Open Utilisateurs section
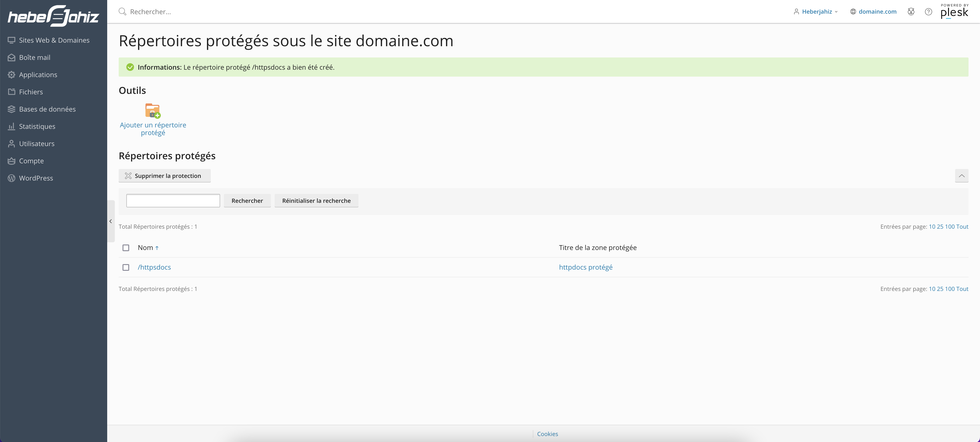This screenshot has width=980, height=442. click(x=37, y=143)
